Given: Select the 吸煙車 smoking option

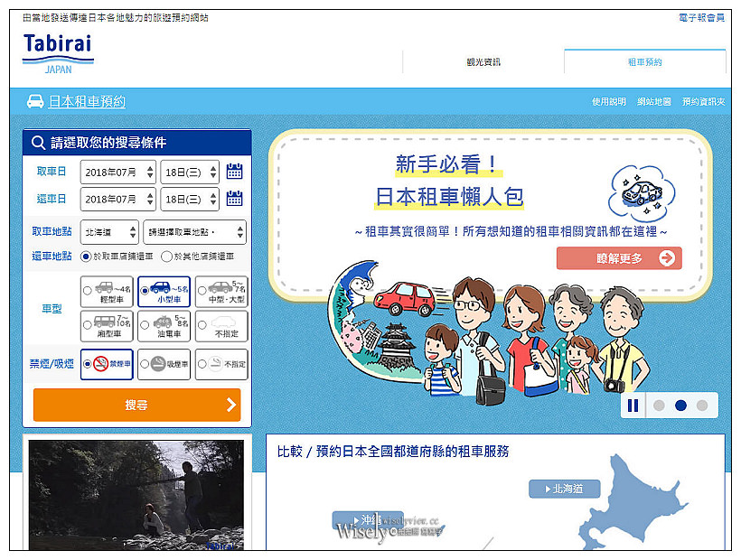Looking at the screenshot, I should tap(164, 363).
